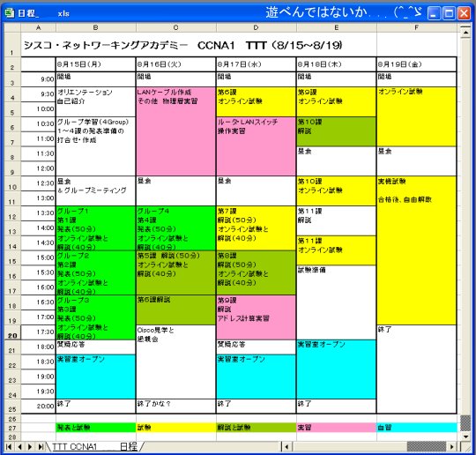
Task: Select the オリエンテーション 自己紹介 cell
Action: 95,101
